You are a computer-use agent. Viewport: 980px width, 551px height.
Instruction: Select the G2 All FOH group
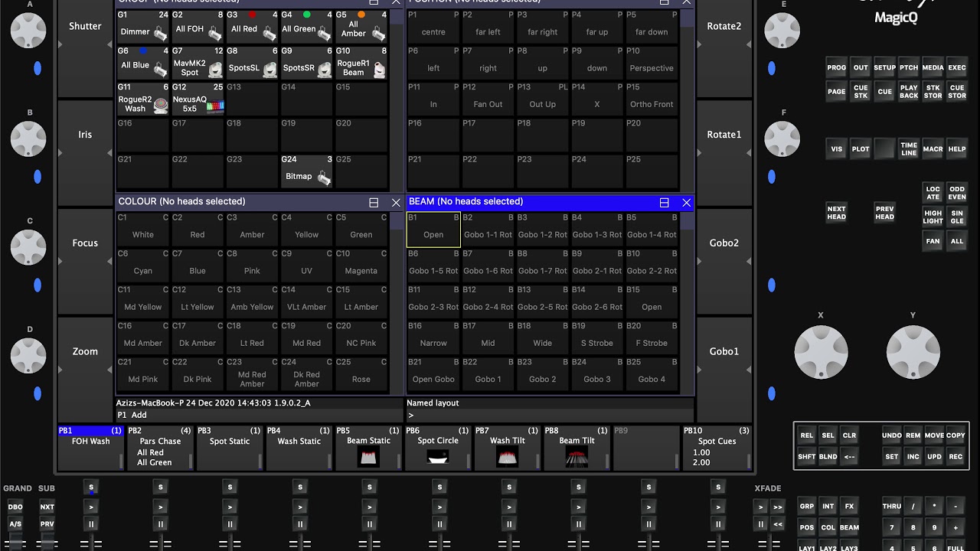click(198, 26)
